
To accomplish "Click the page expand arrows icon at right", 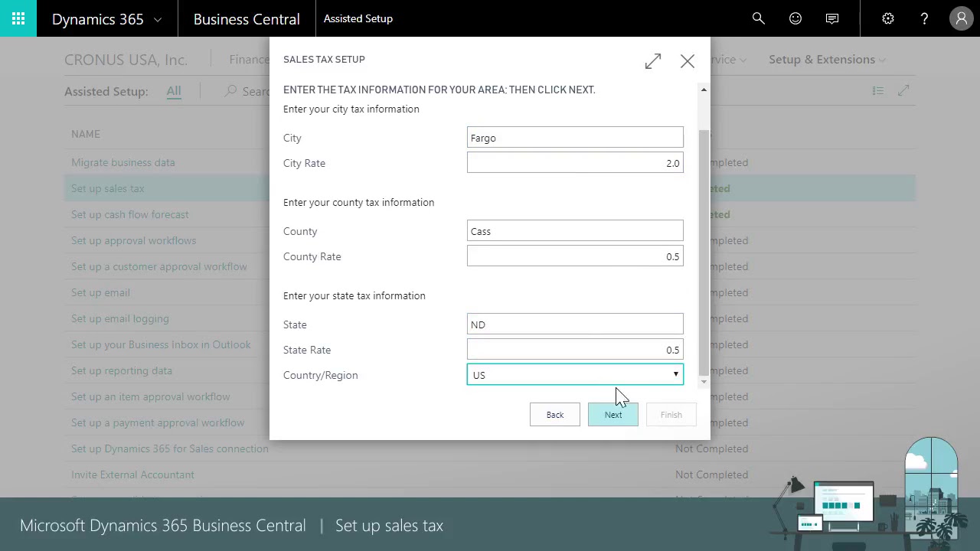I will 903,91.
